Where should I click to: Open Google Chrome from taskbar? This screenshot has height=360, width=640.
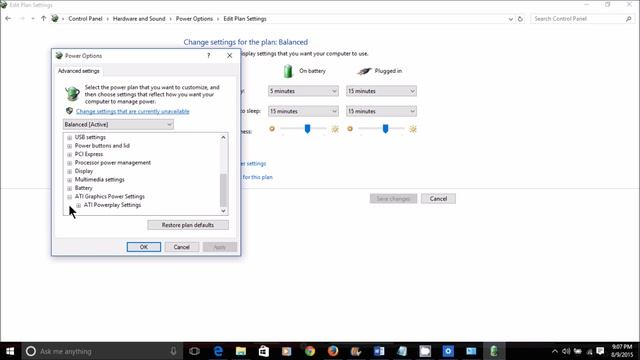310,351
